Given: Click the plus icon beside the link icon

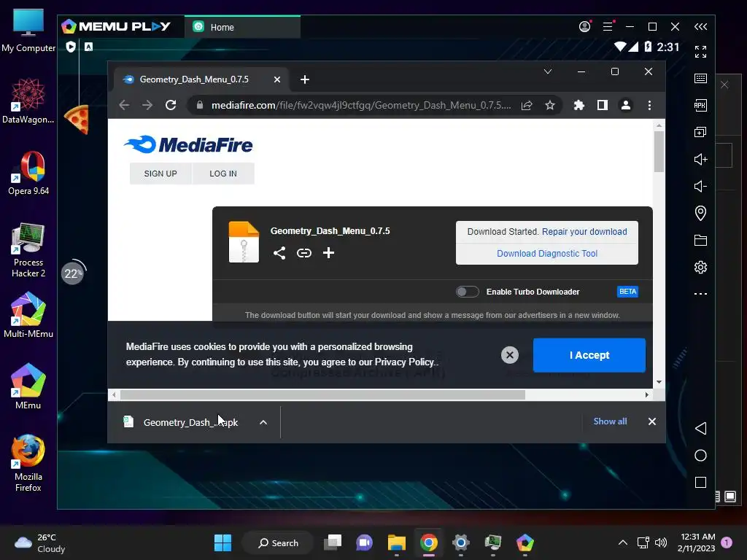Looking at the screenshot, I should [328, 253].
